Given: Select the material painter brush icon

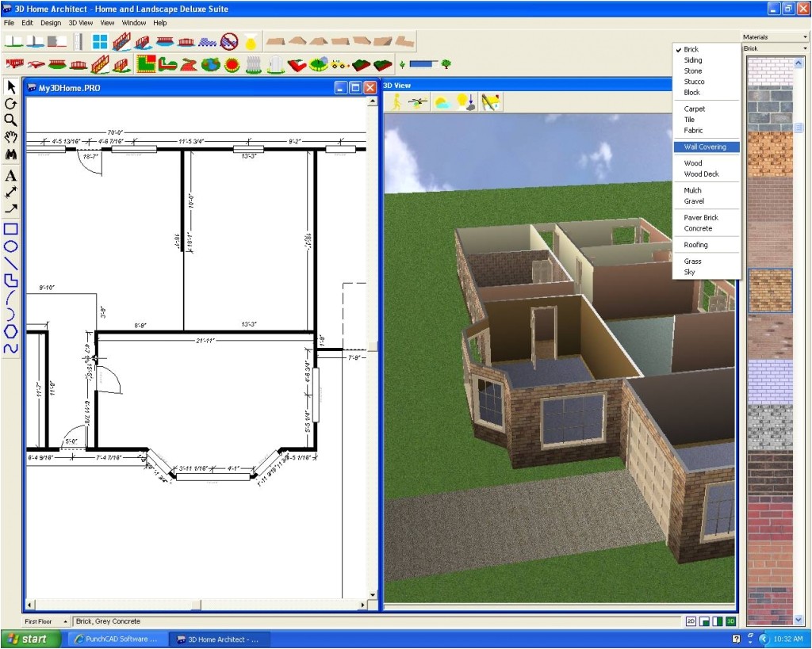Looking at the screenshot, I should (489, 101).
